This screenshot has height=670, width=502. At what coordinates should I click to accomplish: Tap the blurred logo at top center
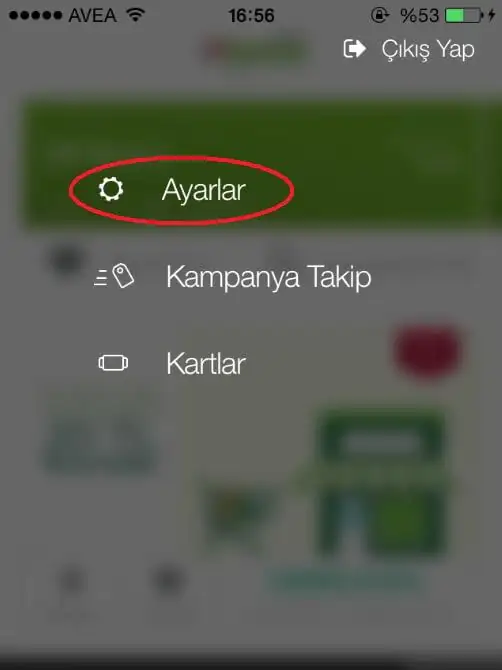[x=255, y=50]
